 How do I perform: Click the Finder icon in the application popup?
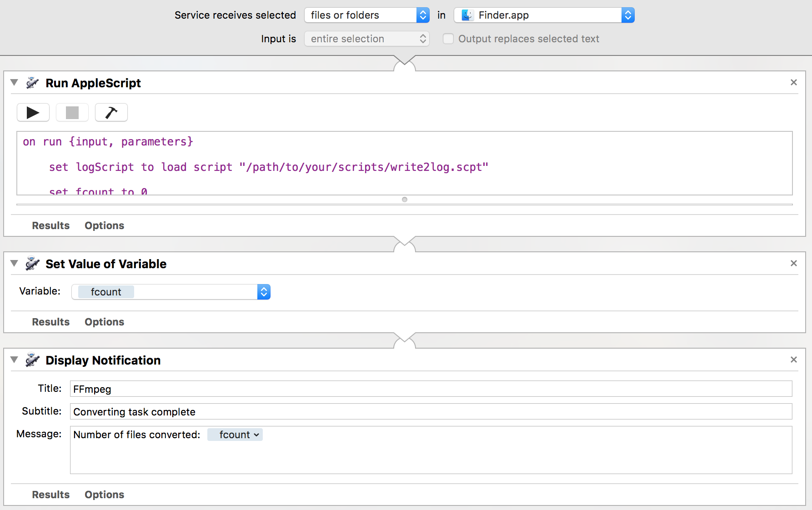(x=467, y=15)
